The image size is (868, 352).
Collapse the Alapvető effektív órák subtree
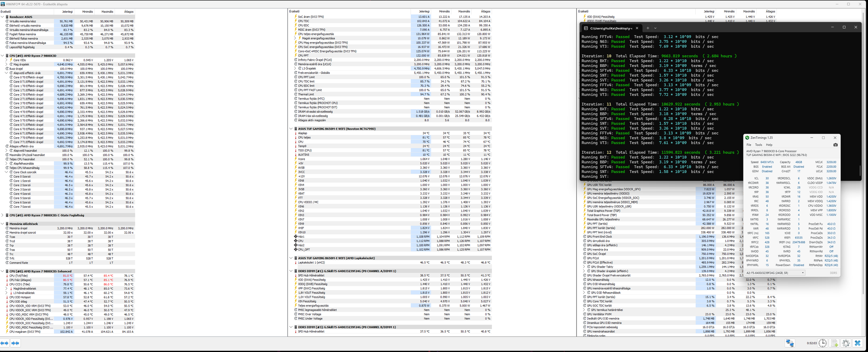pyautogui.click(x=6, y=73)
